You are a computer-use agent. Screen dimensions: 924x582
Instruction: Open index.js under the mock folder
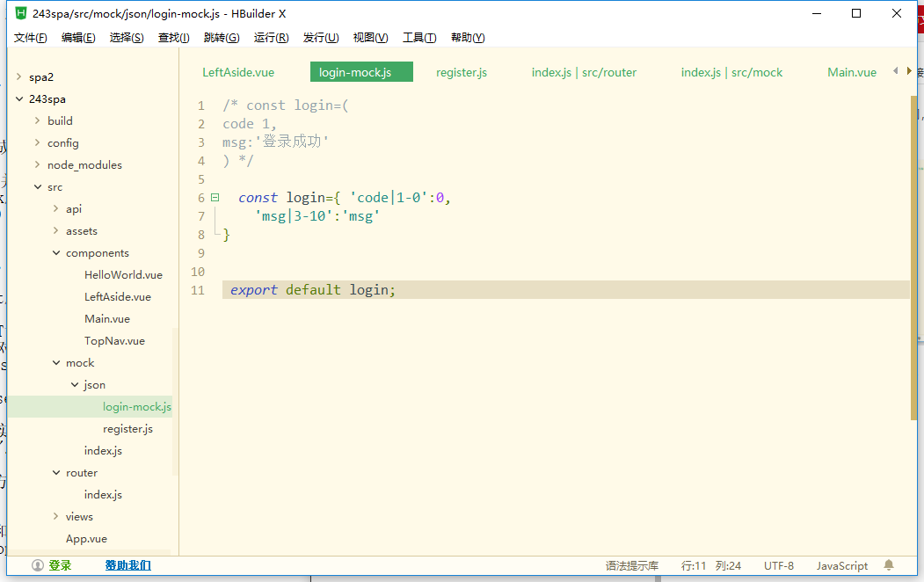103,451
